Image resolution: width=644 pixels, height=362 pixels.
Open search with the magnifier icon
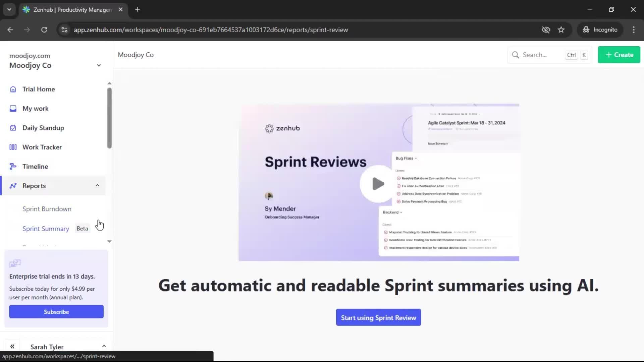click(516, 55)
